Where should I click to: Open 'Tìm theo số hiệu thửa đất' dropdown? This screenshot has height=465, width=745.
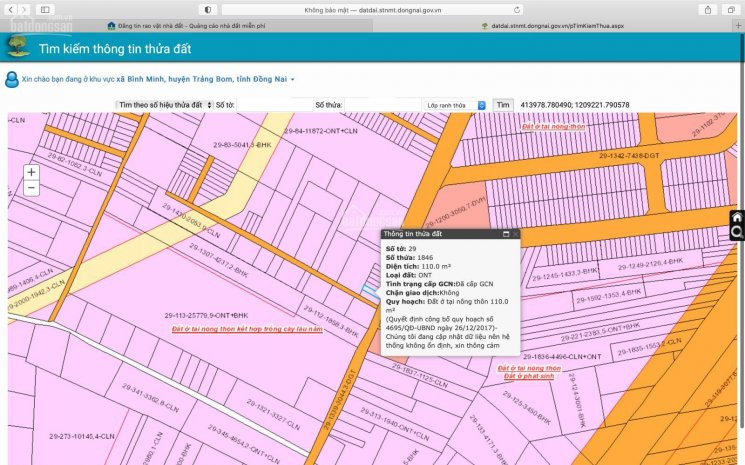[164, 105]
